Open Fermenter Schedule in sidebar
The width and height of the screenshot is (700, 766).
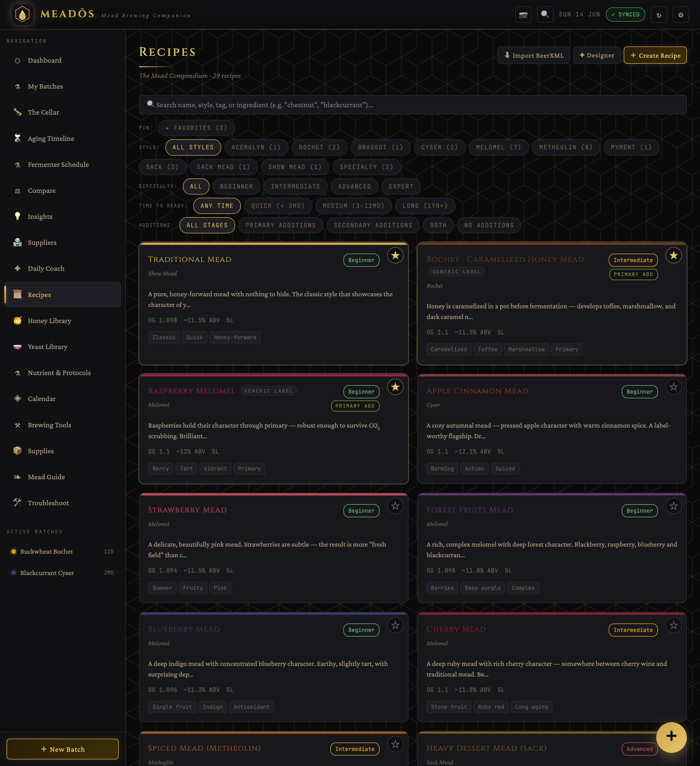point(62,164)
